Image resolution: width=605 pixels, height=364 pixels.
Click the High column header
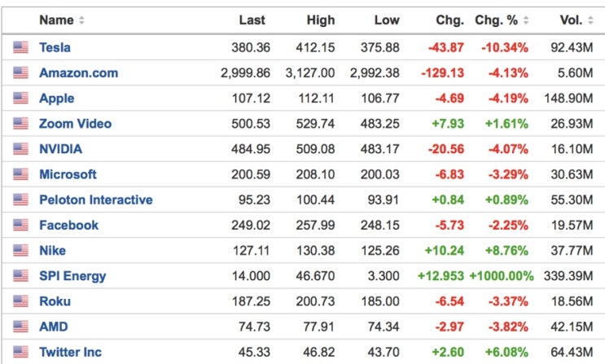click(x=321, y=20)
